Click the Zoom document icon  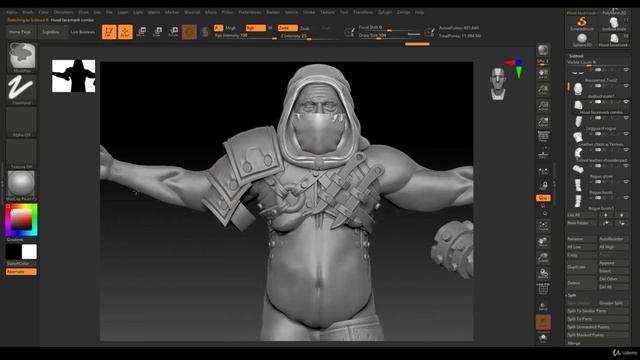543,90
